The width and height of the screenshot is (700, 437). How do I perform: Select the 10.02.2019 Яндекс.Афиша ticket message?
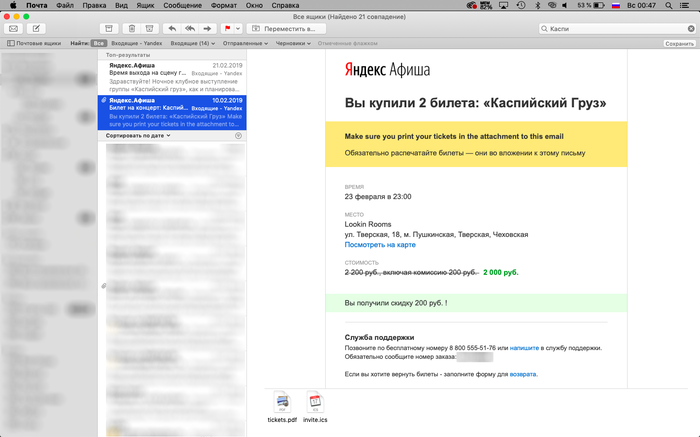coord(172,112)
